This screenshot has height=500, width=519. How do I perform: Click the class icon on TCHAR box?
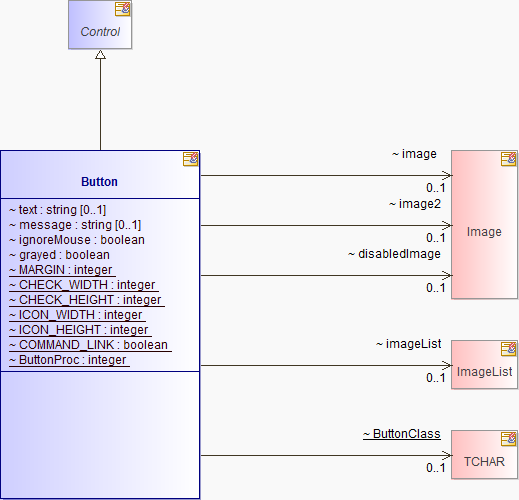tap(508, 439)
